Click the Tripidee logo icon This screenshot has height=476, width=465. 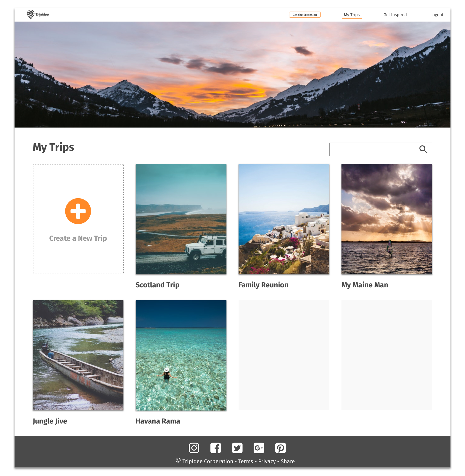(31, 14)
